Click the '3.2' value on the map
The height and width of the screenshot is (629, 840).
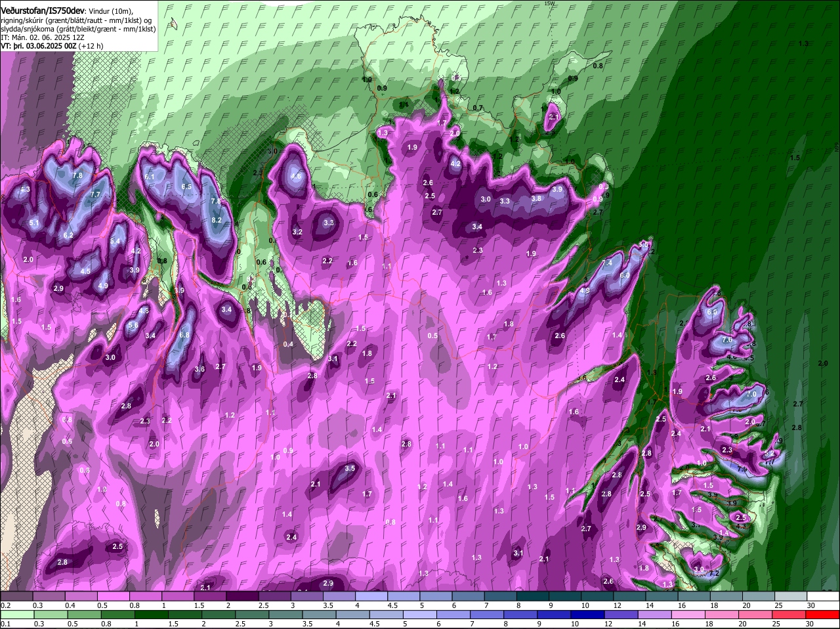coord(297,232)
